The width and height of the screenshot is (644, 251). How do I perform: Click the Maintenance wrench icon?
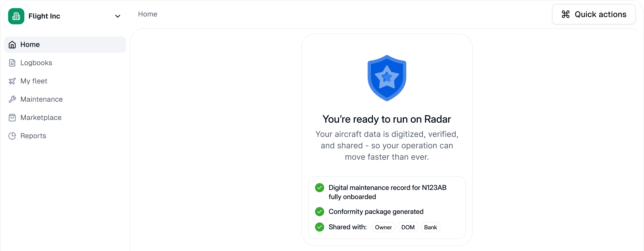12,99
